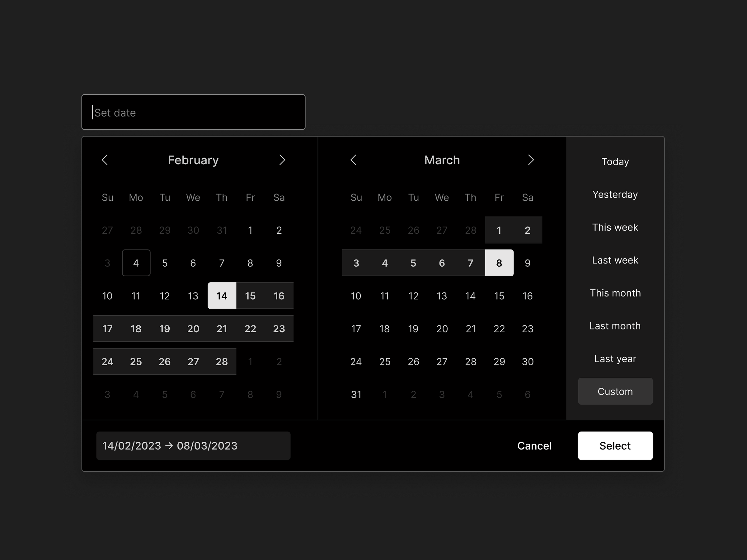Pick February 7
Viewport: 747px width, 560px height.
click(222, 263)
